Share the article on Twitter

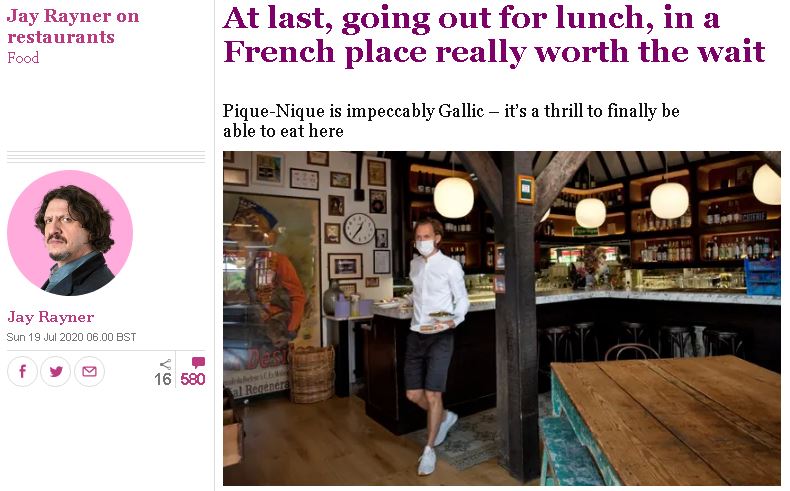click(x=55, y=371)
